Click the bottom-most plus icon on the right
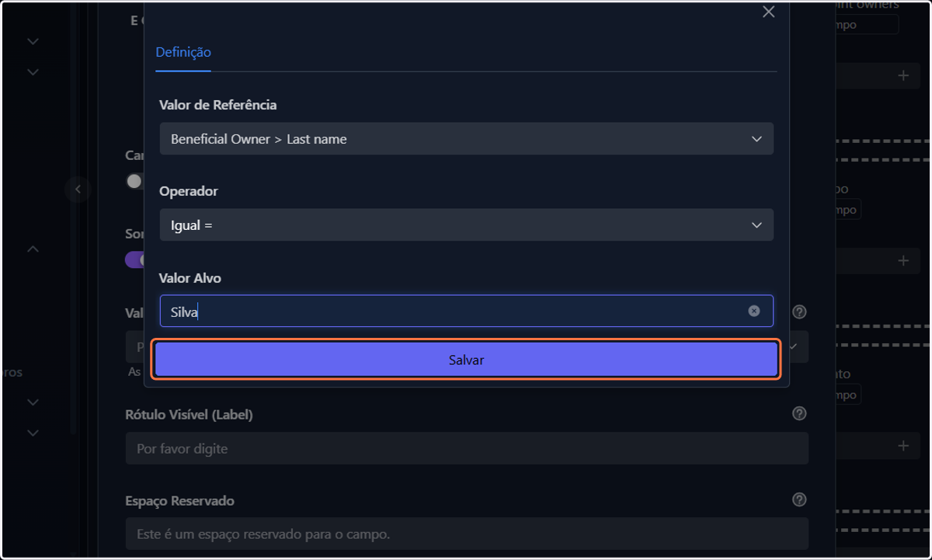The image size is (932, 560). coord(903,446)
